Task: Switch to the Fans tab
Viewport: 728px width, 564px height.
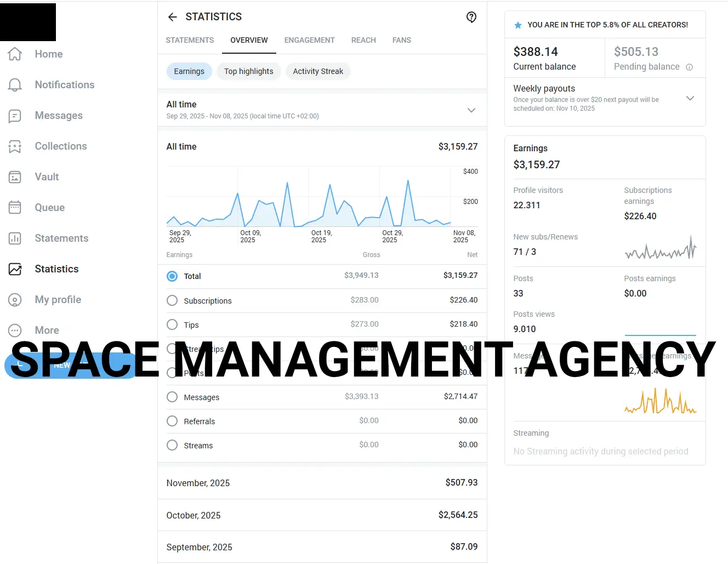Action: (x=401, y=40)
